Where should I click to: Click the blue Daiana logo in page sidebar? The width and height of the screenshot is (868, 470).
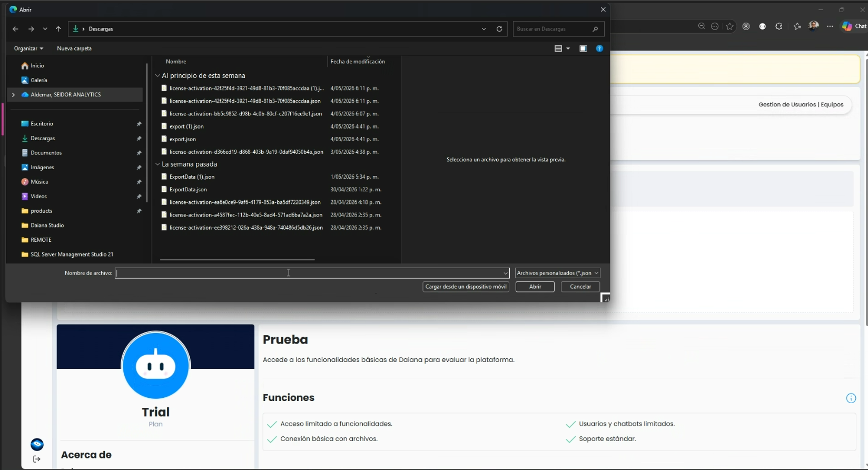(37, 444)
